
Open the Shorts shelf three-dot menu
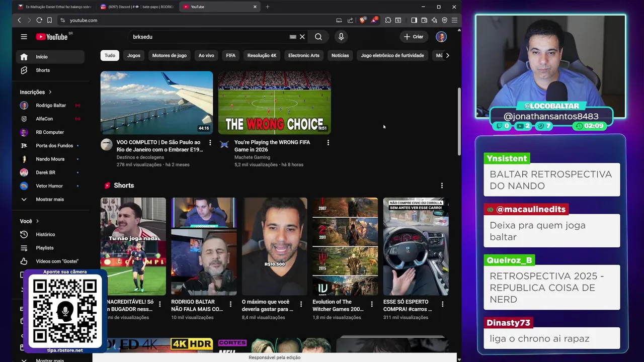(x=442, y=186)
